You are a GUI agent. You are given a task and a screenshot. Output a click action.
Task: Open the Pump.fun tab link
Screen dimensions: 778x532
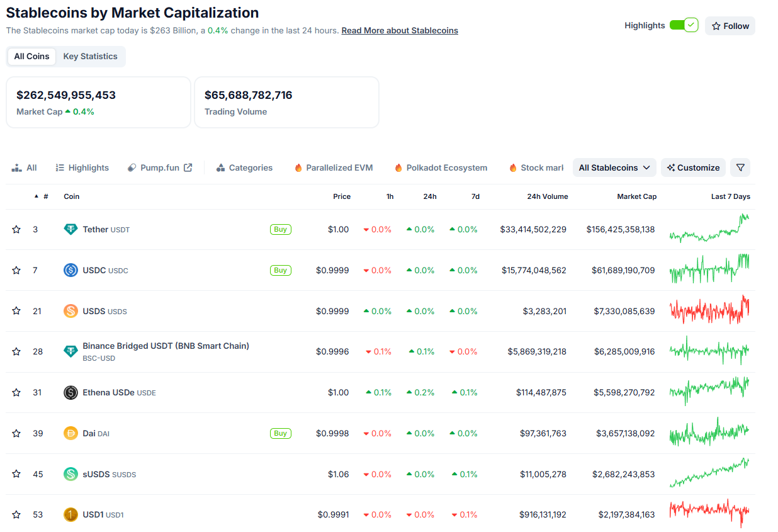coord(159,167)
